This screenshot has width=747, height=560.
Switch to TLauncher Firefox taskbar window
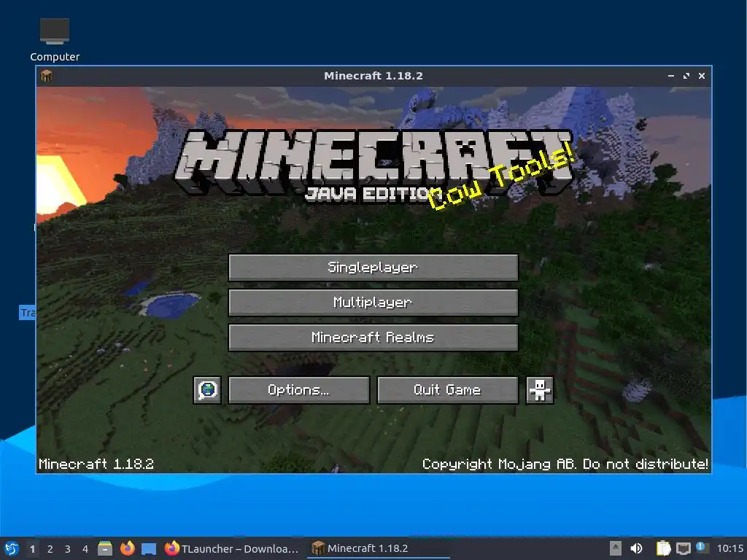click(x=232, y=548)
